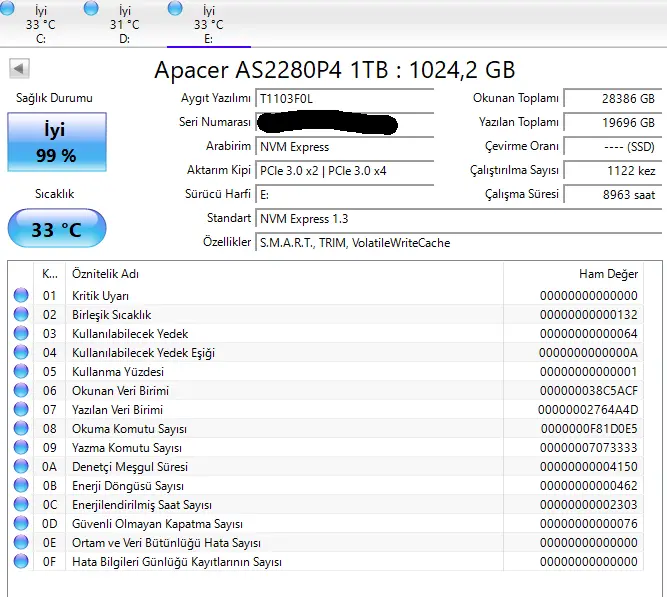The height and width of the screenshot is (597, 667).
Task: Click the 0F attribute ID cell
Action: [49, 562]
